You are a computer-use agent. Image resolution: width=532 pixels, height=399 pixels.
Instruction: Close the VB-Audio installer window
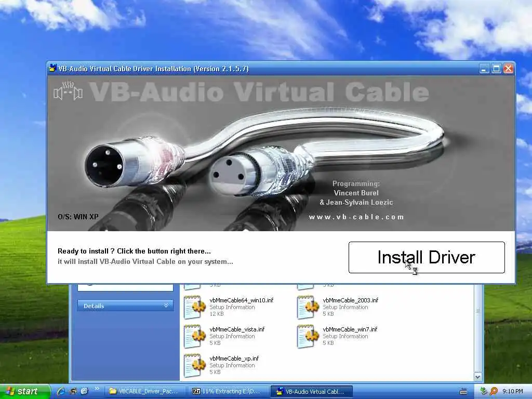pos(508,69)
